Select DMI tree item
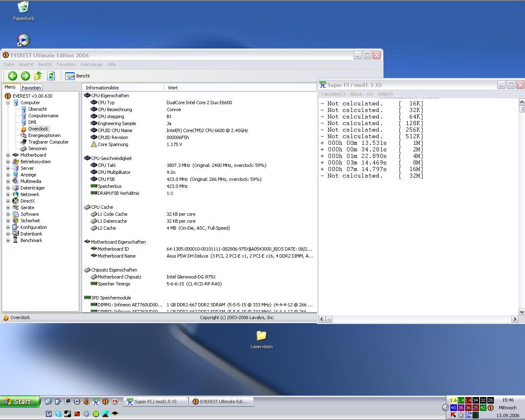The width and height of the screenshot is (525, 420). point(32,122)
